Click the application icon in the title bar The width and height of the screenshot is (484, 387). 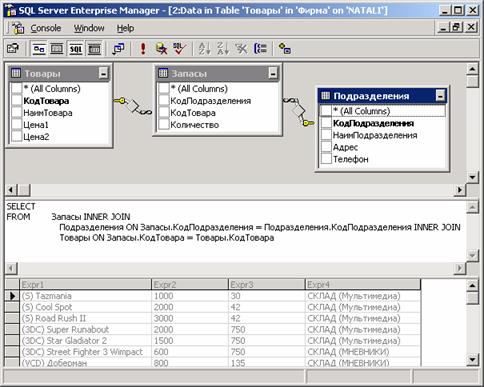(10, 10)
